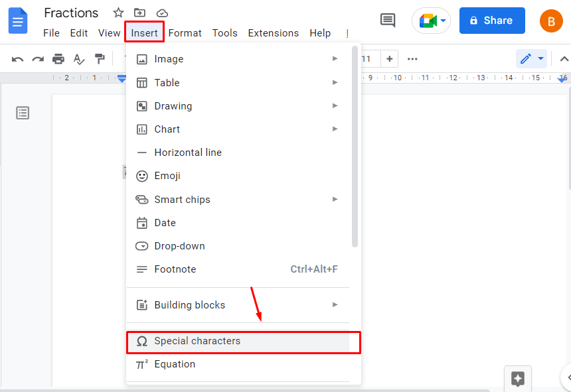The height and width of the screenshot is (392, 571).
Task: Click the blue Share button
Action: [492, 21]
